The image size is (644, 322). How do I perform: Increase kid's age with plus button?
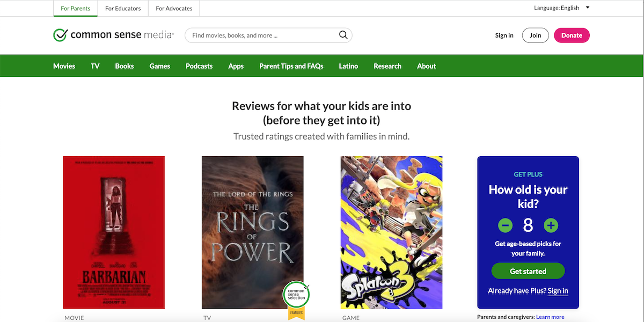[x=551, y=225]
